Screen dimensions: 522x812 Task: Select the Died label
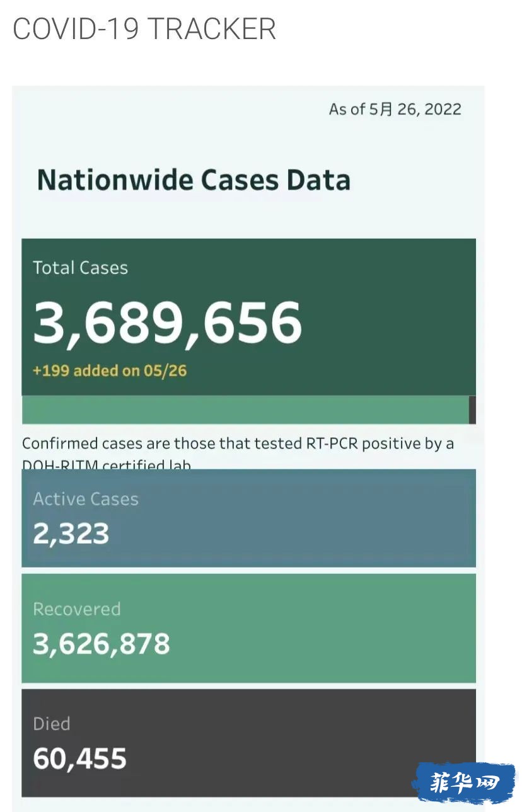click(x=51, y=724)
